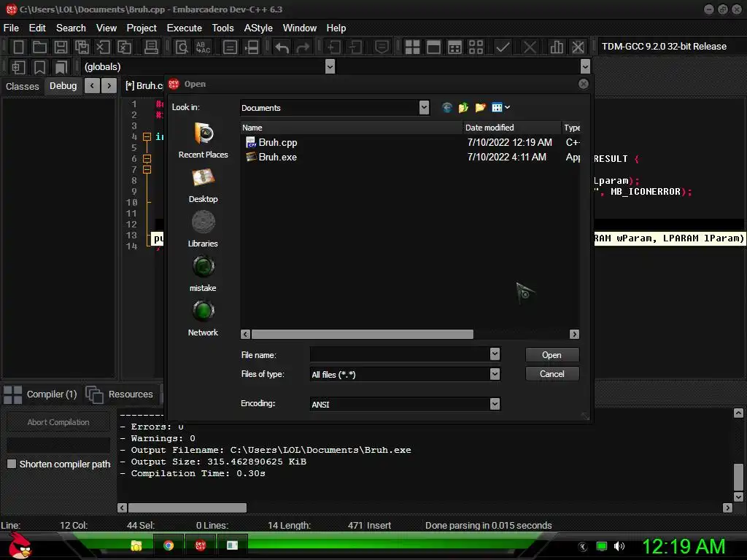Select Bruh.exe in the file list
The width and height of the screenshot is (747, 560).
click(277, 157)
